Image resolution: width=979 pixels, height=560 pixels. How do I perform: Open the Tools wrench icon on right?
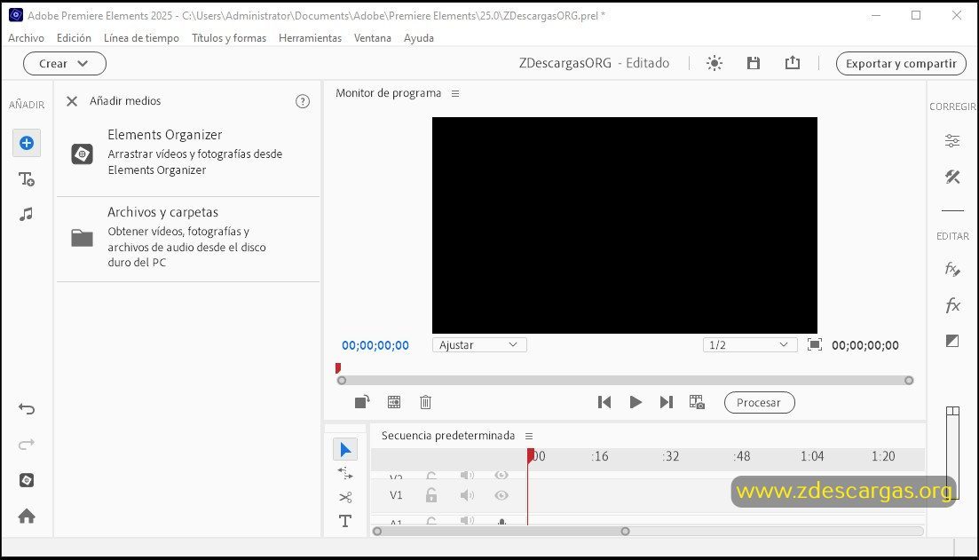(952, 177)
